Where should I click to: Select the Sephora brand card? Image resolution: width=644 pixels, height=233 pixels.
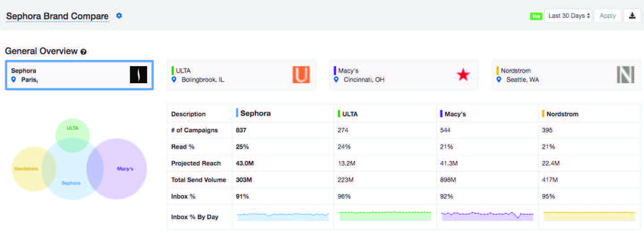pos(79,75)
